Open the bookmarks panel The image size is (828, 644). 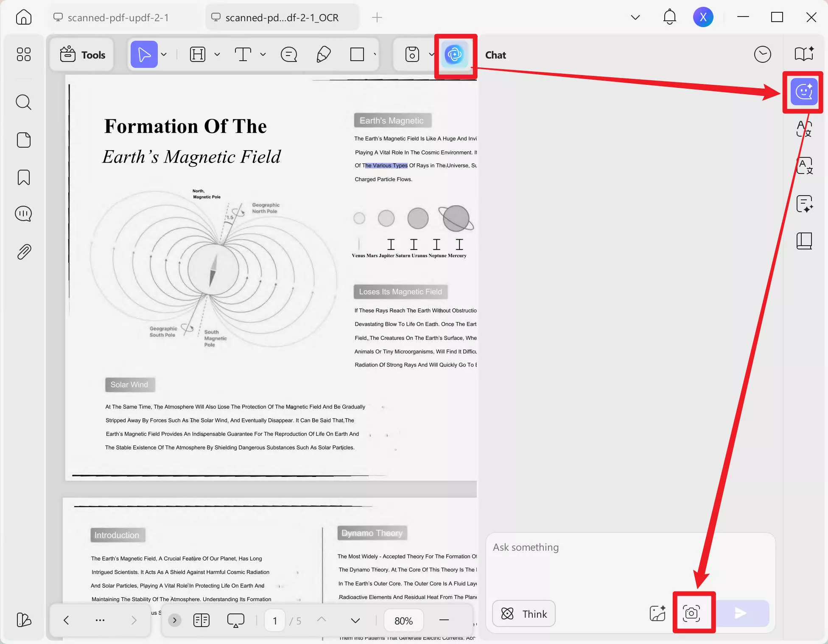tap(24, 177)
